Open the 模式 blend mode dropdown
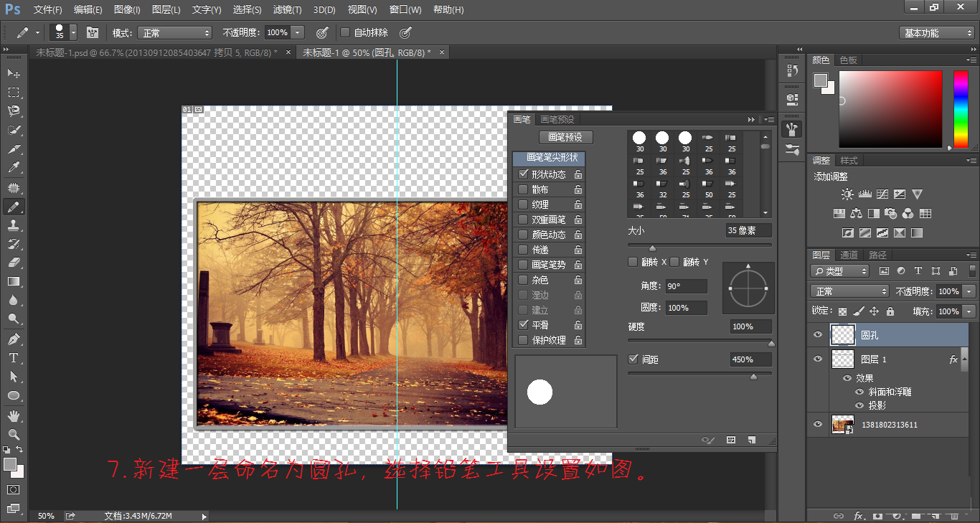 (x=176, y=33)
